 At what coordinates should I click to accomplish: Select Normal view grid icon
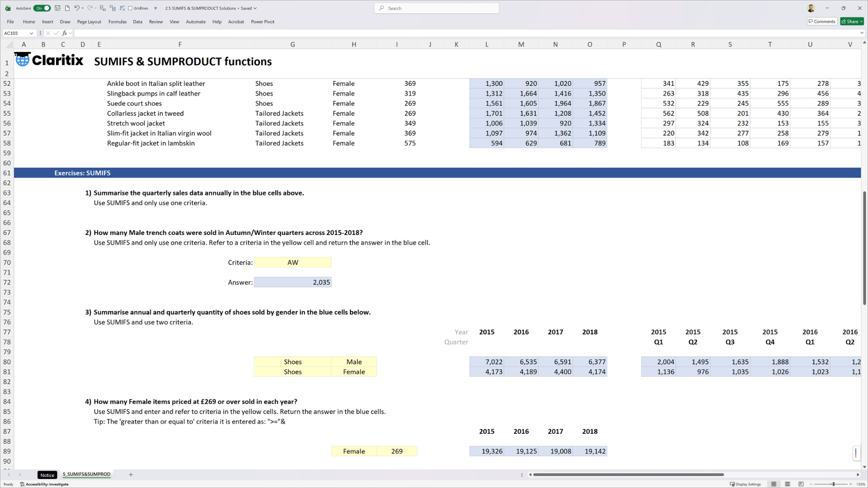[774, 484]
